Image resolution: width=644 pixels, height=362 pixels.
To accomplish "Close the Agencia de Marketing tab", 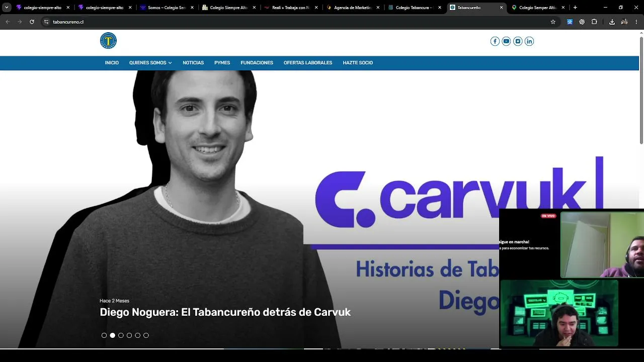I will click(x=378, y=8).
